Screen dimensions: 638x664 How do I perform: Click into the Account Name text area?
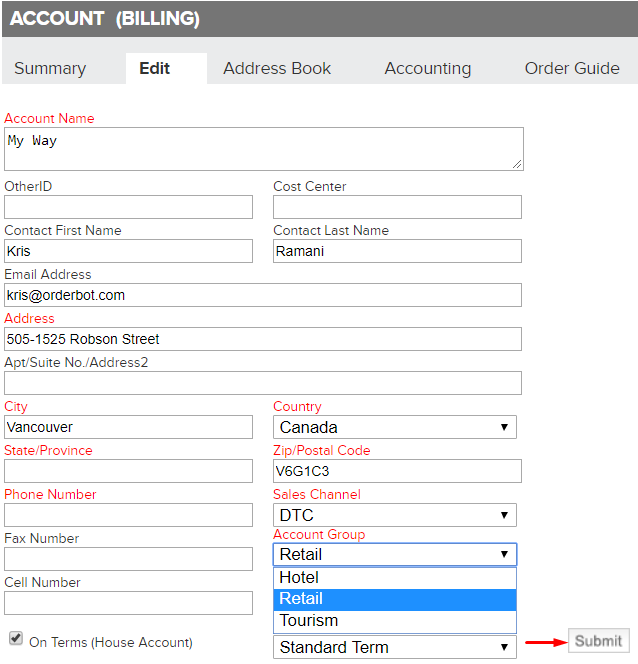(x=264, y=149)
